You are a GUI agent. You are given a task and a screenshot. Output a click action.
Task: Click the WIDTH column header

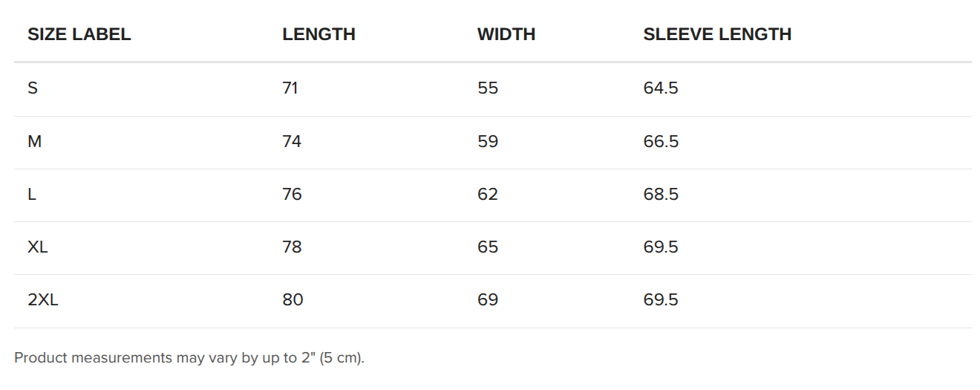pyautogui.click(x=506, y=34)
